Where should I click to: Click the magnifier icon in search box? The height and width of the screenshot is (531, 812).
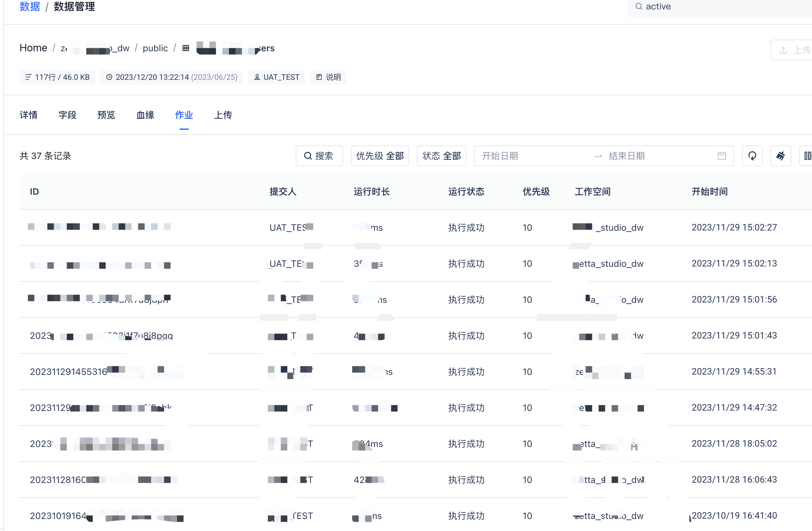pos(638,6)
